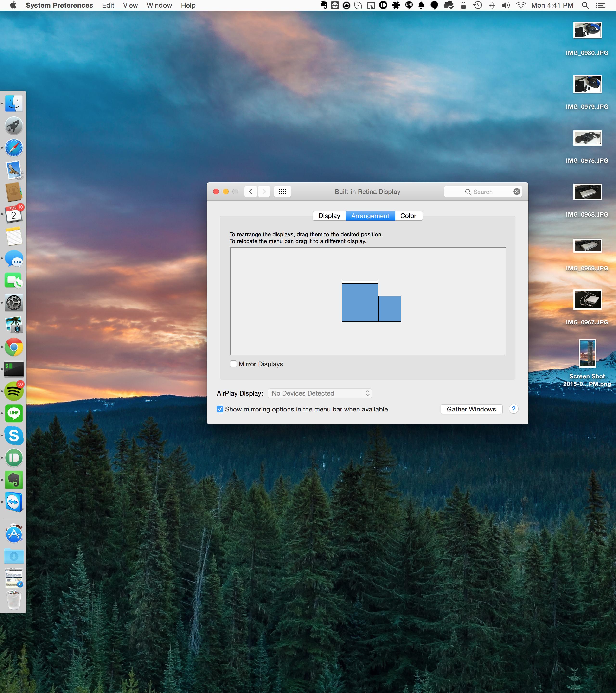
Task: Open Downloads folder in Dock
Action: [14, 556]
